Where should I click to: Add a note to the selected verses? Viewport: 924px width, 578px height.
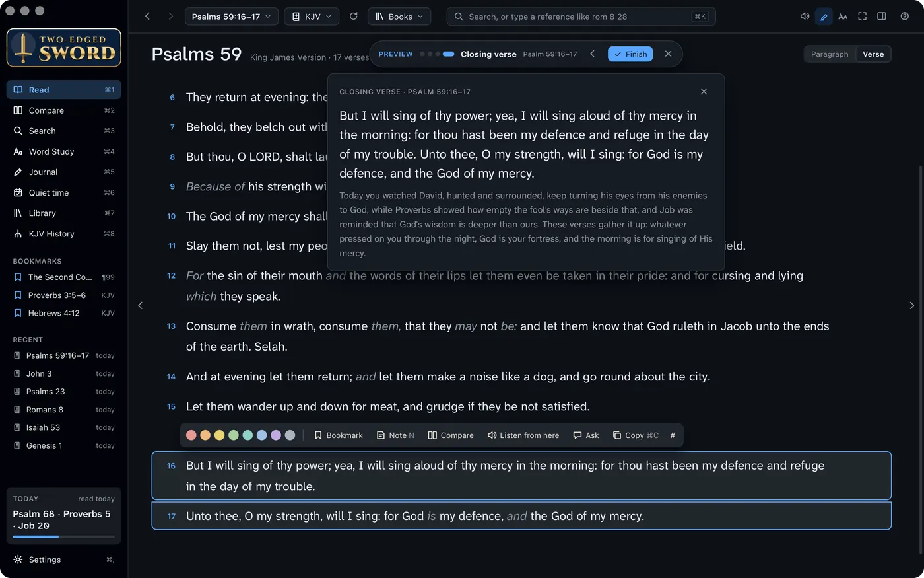click(x=395, y=435)
